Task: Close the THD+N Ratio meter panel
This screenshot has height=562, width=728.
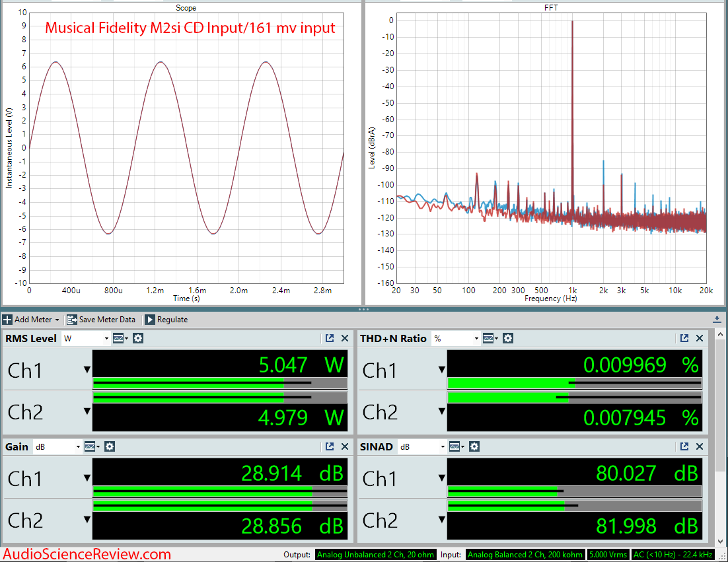Action: pos(700,338)
